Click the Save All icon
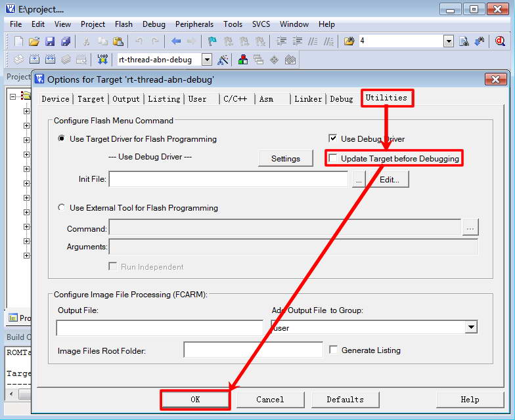Screen dimensions: 515x420 coord(66,41)
